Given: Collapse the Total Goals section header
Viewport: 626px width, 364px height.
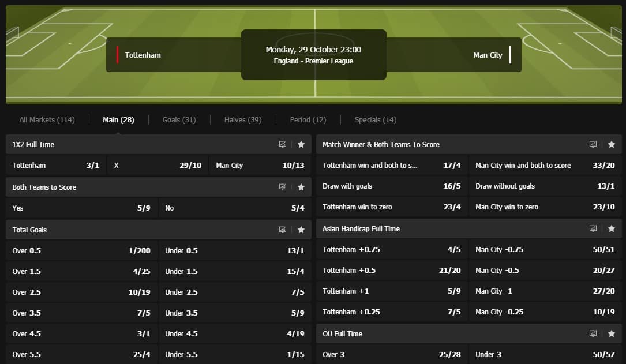Looking at the screenshot, I should (138, 230).
